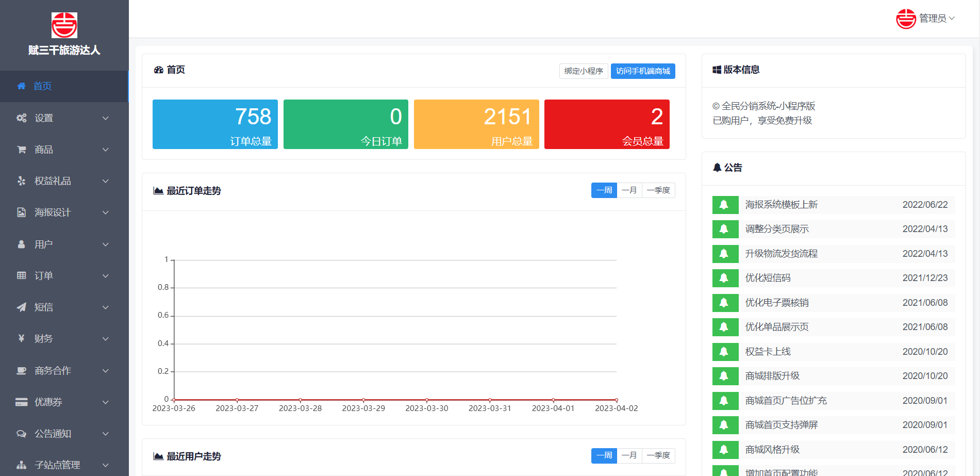Expand the 权益礼品 menu chevron
The height and width of the screenshot is (476, 980).
pyautogui.click(x=106, y=181)
